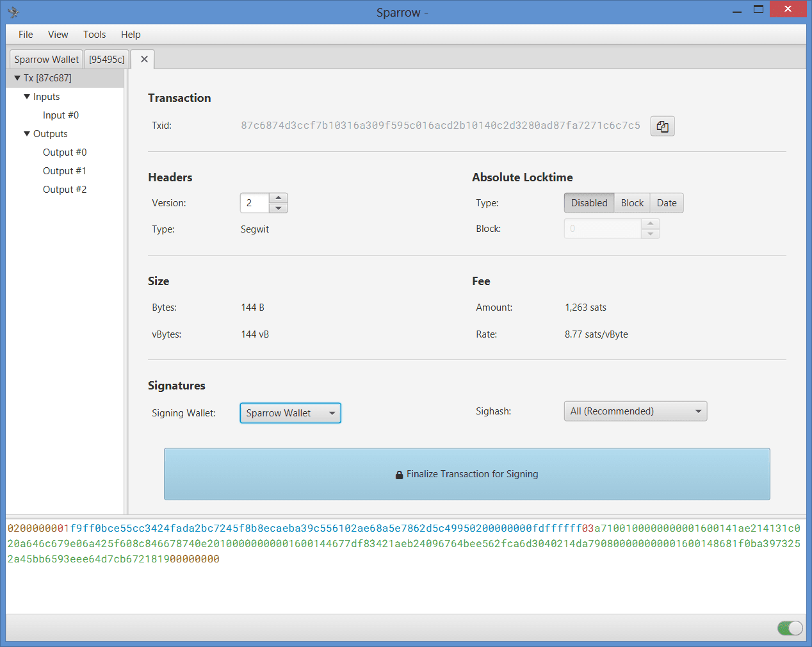812x647 pixels.
Task: Select Block locktime type
Action: click(x=632, y=203)
